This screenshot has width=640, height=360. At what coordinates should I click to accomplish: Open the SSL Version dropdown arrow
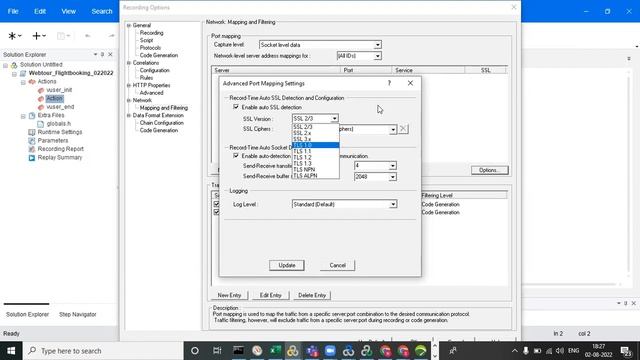coord(334,119)
